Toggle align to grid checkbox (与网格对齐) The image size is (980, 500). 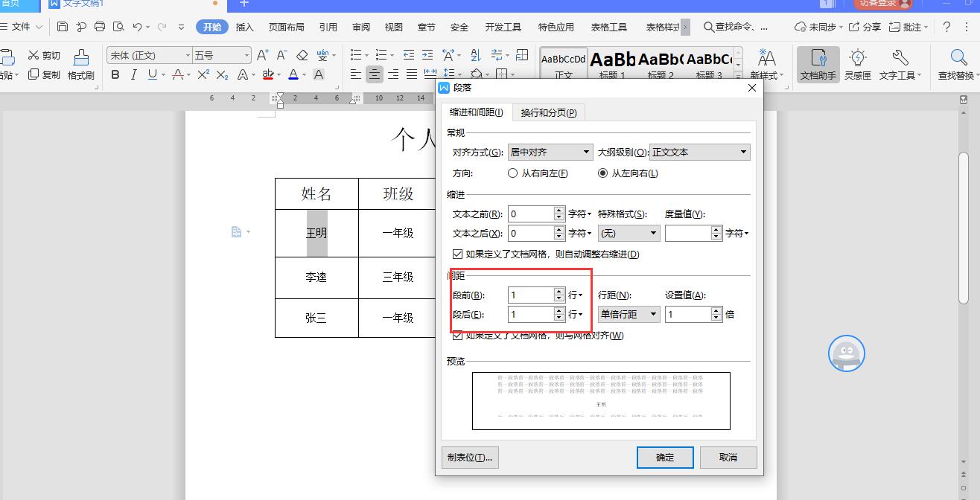tap(457, 336)
